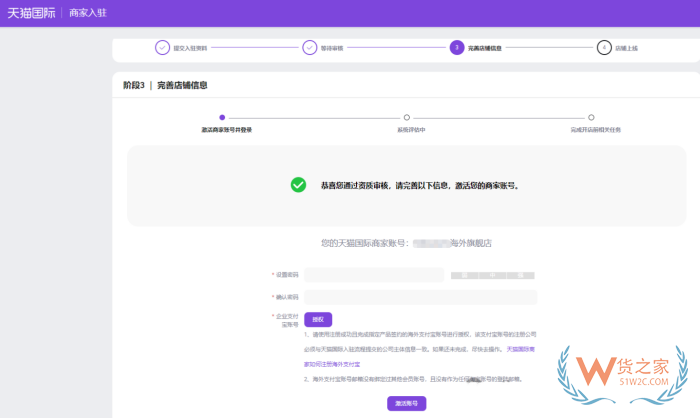The width and height of the screenshot is (700, 418).
Task: Click the 系统评估中 sub-step dot
Action: [x=407, y=117]
